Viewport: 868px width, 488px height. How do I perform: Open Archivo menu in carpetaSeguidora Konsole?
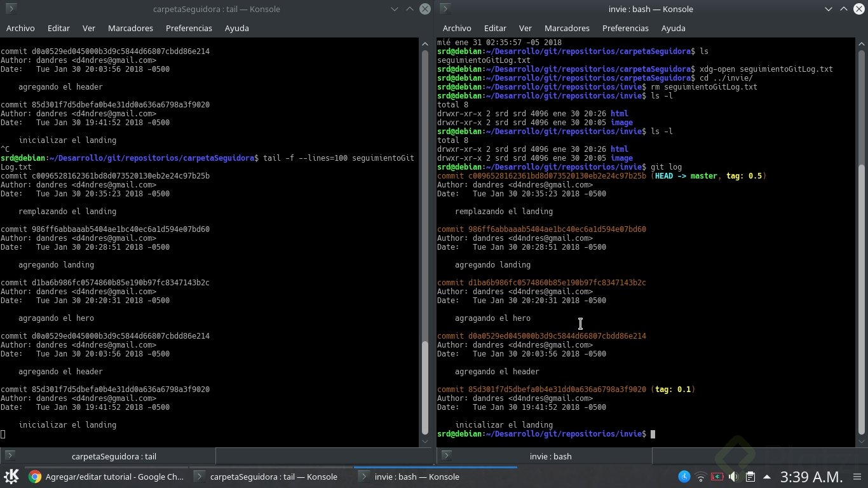click(20, 28)
